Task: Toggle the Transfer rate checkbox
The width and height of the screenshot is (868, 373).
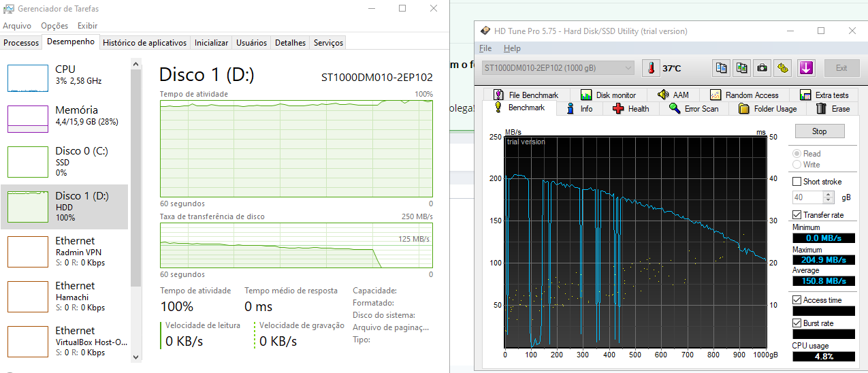Action: tap(797, 215)
